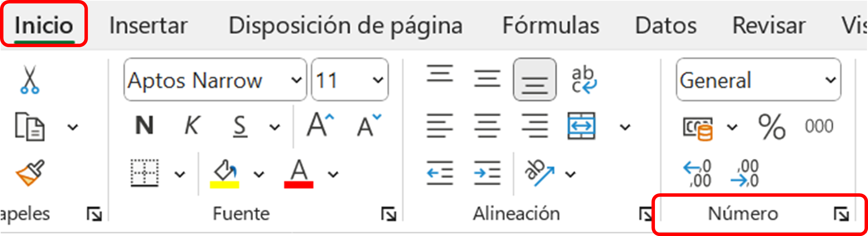This screenshot has height=236, width=868.
Task: Click the Increase Decimal icon
Action: tap(697, 173)
